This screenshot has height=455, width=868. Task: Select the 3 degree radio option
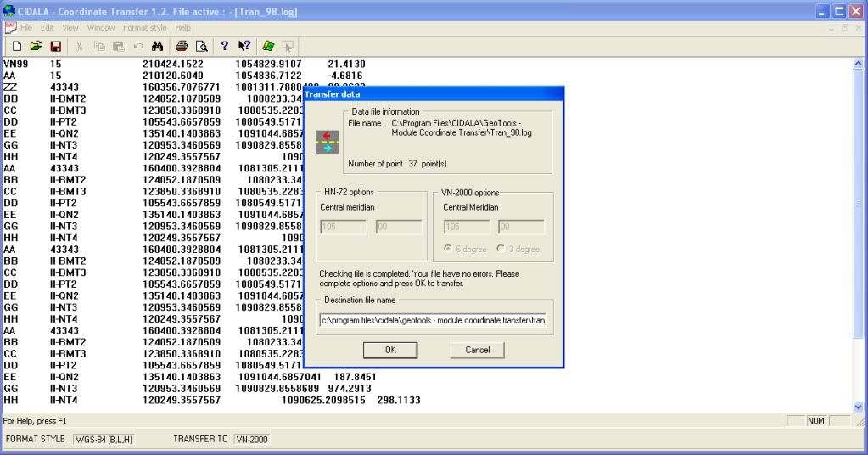pos(518,249)
